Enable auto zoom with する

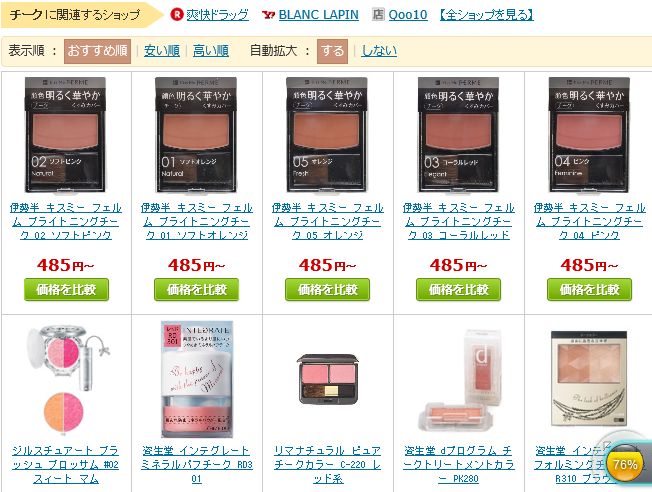point(332,51)
